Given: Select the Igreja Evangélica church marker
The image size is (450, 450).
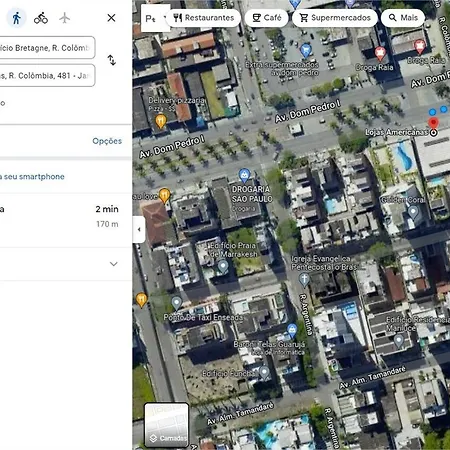Looking at the screenshot, I should point(304,279).
